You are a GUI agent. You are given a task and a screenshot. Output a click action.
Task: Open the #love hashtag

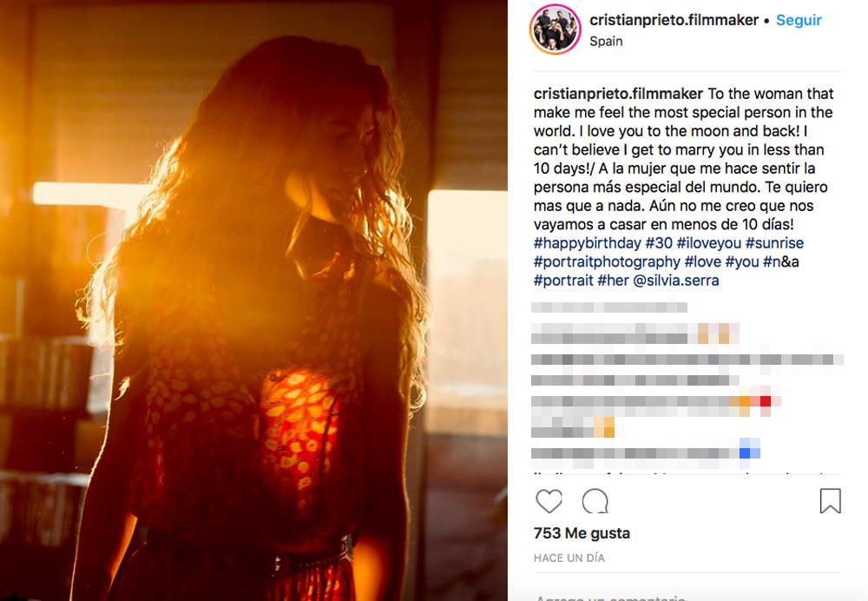coord(702,262)
